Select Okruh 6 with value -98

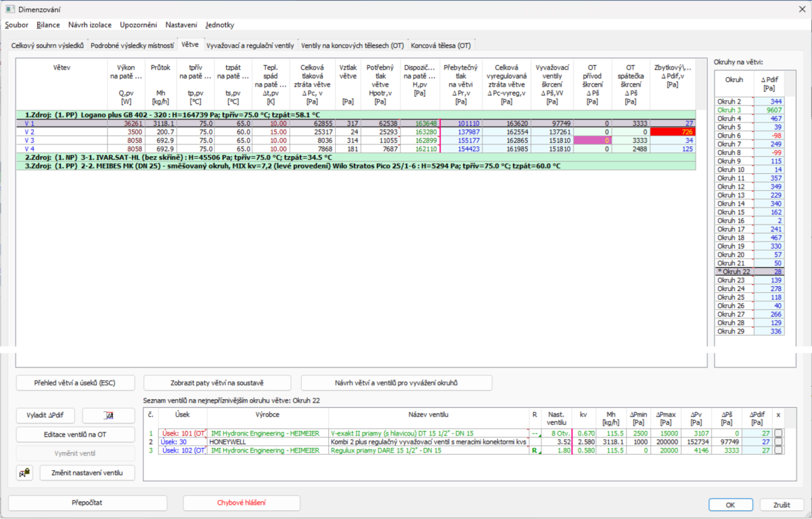(750, 135)
